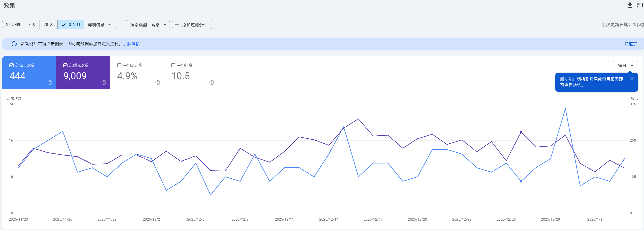Open the 详细信息 date dropdown
Image resolution: width=644 pixels, height=230 pixels.
click(99, 25)
